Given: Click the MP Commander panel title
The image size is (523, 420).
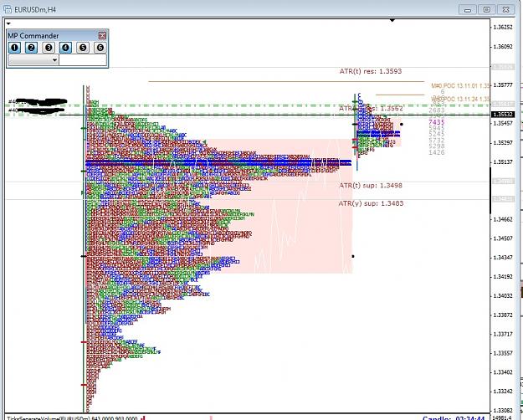Looking at the screenshot, I should pyautogui.click(x=33, y=36).
